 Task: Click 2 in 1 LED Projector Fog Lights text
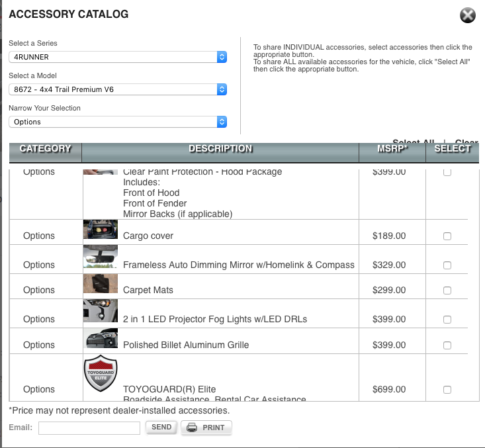[215, 319]
